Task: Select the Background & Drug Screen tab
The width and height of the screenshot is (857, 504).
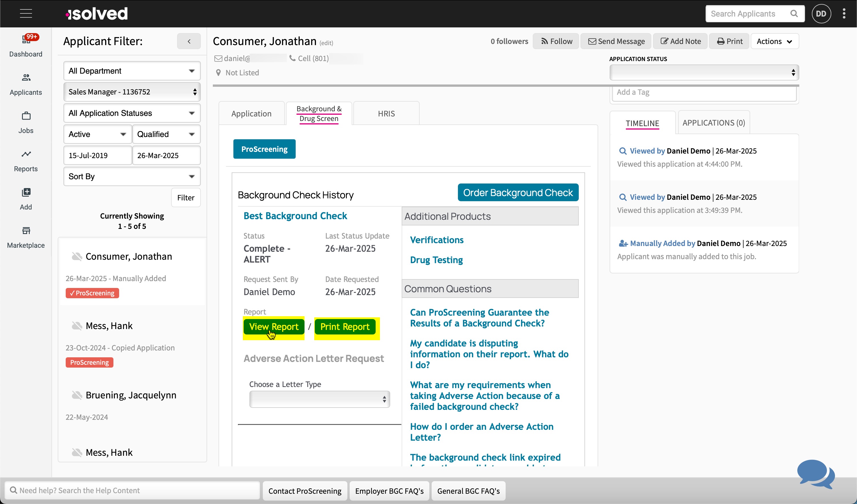Action: pos(319,114)
